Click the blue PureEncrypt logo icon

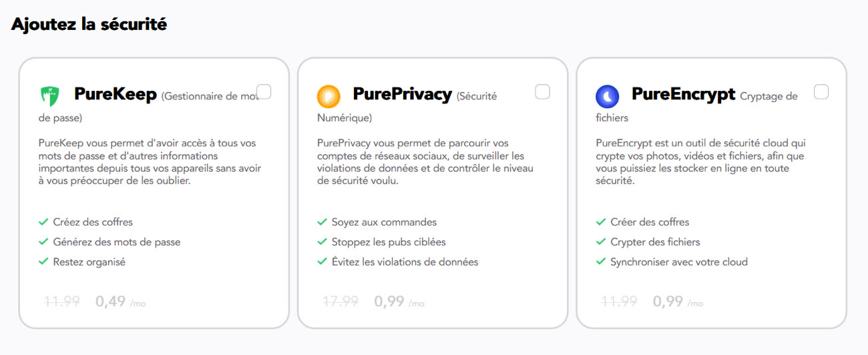(607, 96)
